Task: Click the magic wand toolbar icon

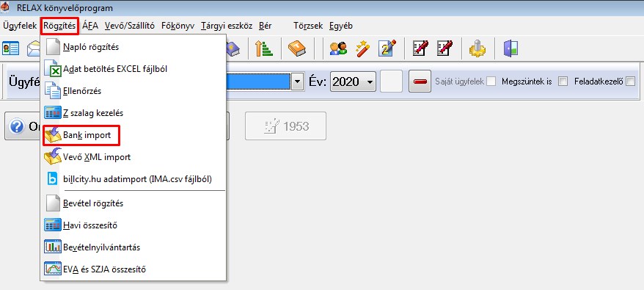Action: pyautogui.click(x=362, y=48)
